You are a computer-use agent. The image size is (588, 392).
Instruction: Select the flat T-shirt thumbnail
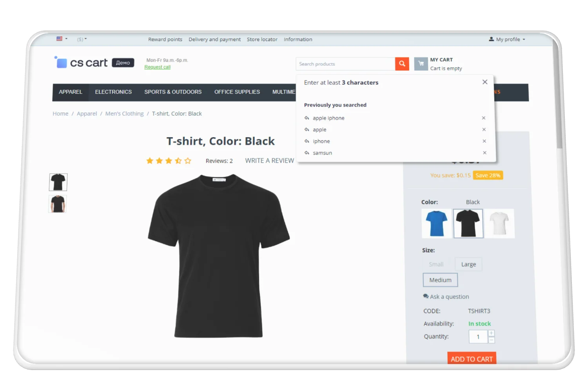pyautogui.click(x=58, y=182)
